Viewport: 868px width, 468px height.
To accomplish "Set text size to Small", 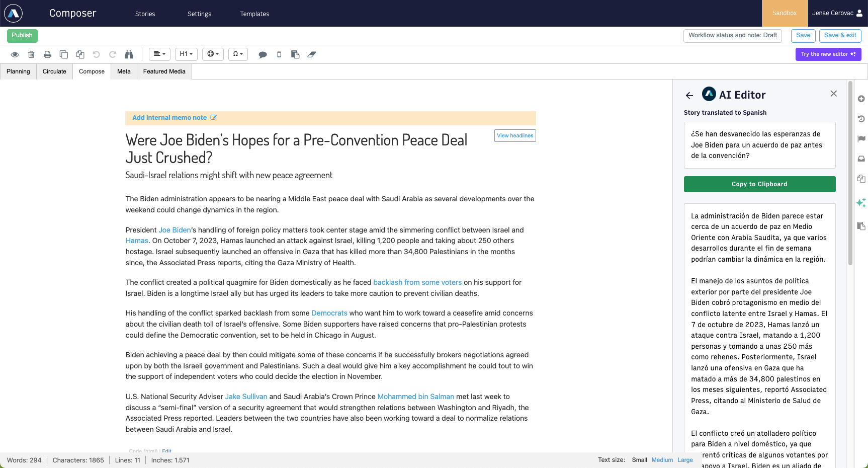I will [640, 460].
